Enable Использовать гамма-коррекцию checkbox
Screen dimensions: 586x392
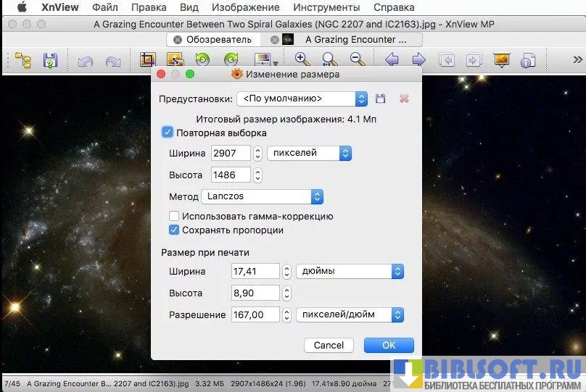coord(174,216)
